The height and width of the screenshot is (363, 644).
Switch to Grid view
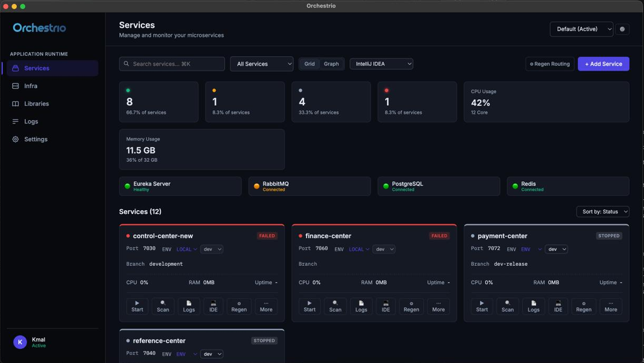pyautogui.click(x=310, y=64)
